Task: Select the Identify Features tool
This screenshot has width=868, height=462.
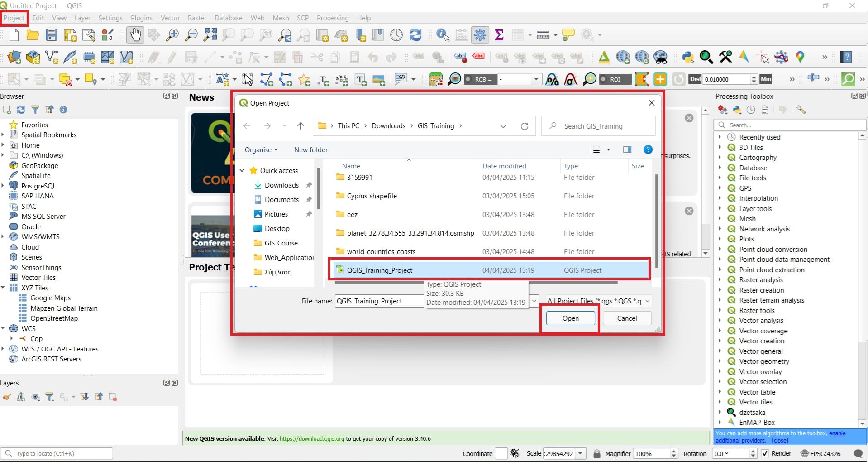Action: point(443,35)
